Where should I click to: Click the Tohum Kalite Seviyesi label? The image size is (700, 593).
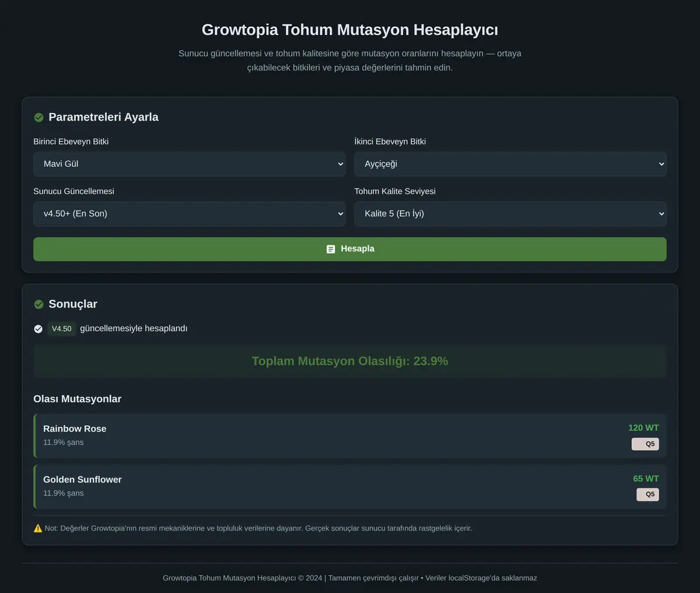tap(395, 191)
